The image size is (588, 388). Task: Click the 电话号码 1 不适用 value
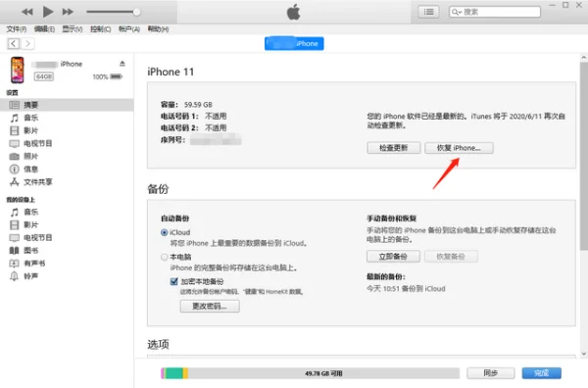click(216, 117)
